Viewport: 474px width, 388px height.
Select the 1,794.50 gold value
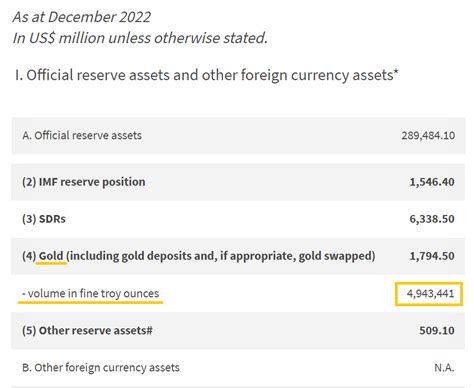pos(432,256)
